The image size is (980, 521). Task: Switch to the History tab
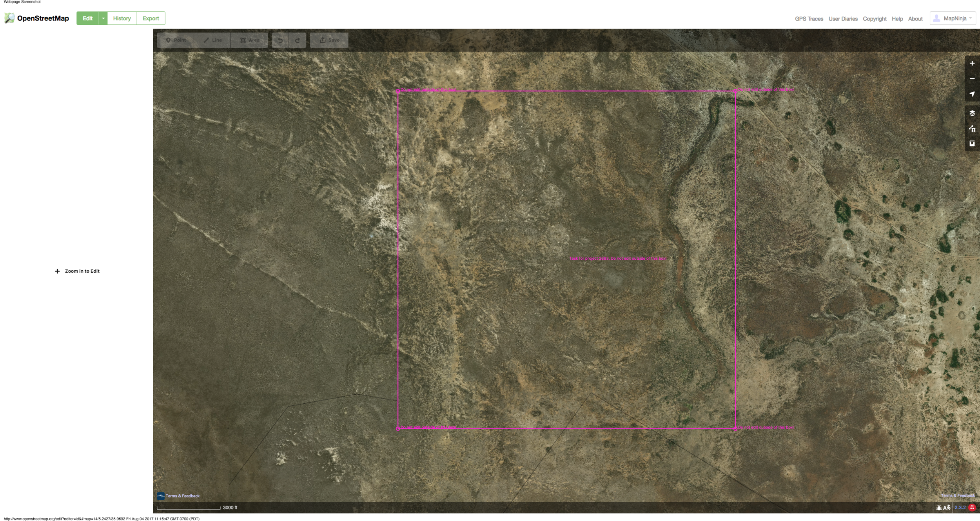tap(122, 18)
